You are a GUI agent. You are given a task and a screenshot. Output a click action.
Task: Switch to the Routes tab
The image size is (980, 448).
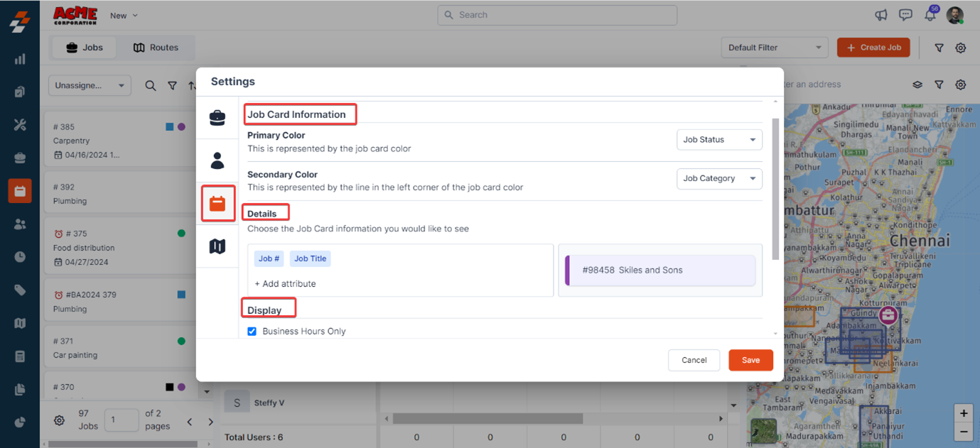click(x=156, y=48)
